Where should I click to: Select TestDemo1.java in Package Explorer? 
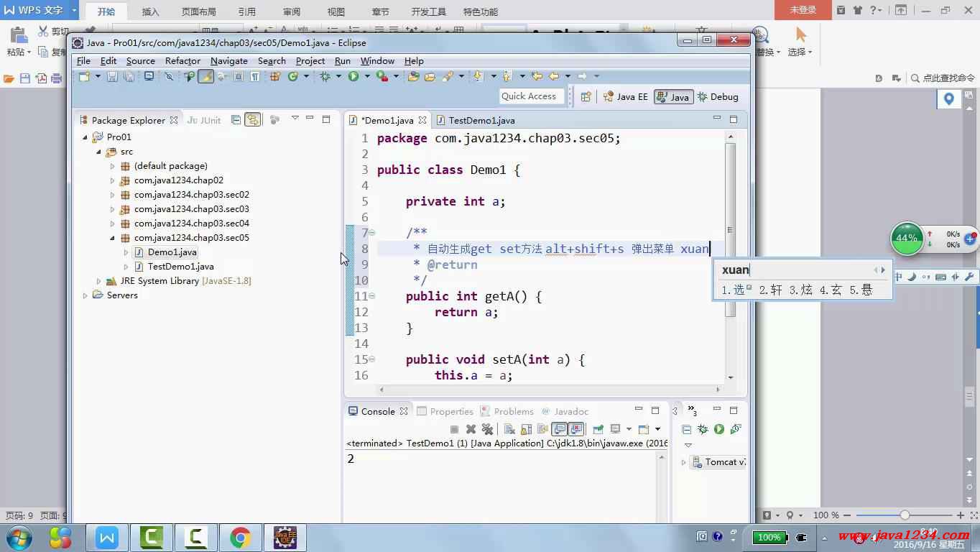pos(180,267)
